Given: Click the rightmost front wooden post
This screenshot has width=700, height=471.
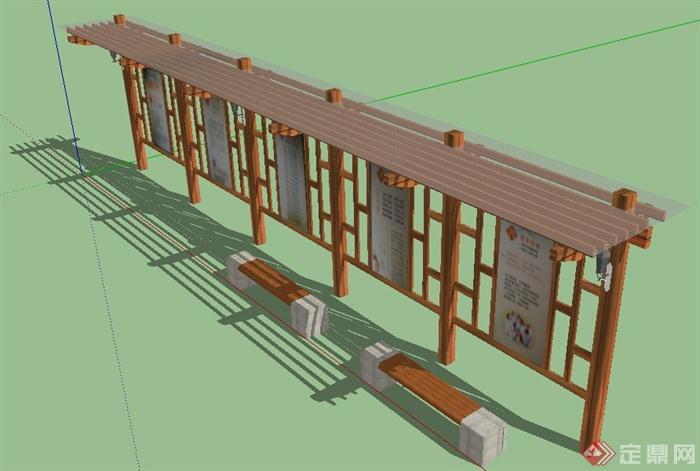Looking at the screenshot, I should 603,346.
